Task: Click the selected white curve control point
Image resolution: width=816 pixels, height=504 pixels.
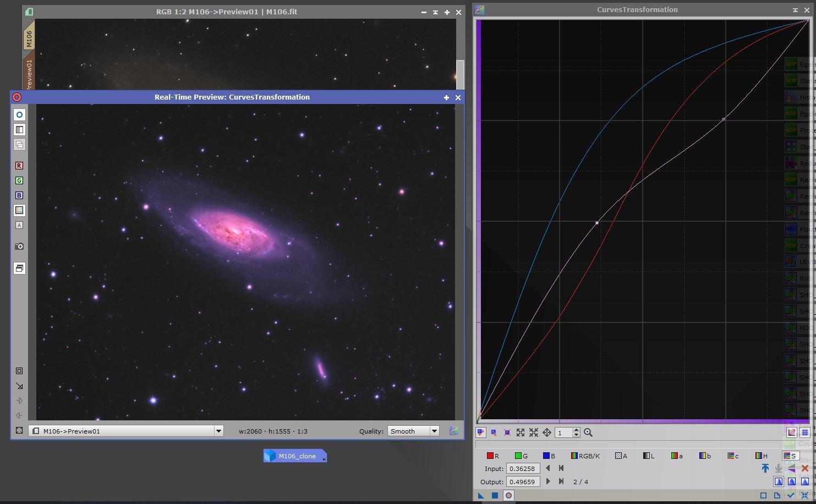Action: pyautogui.click(x=597, y=223)
